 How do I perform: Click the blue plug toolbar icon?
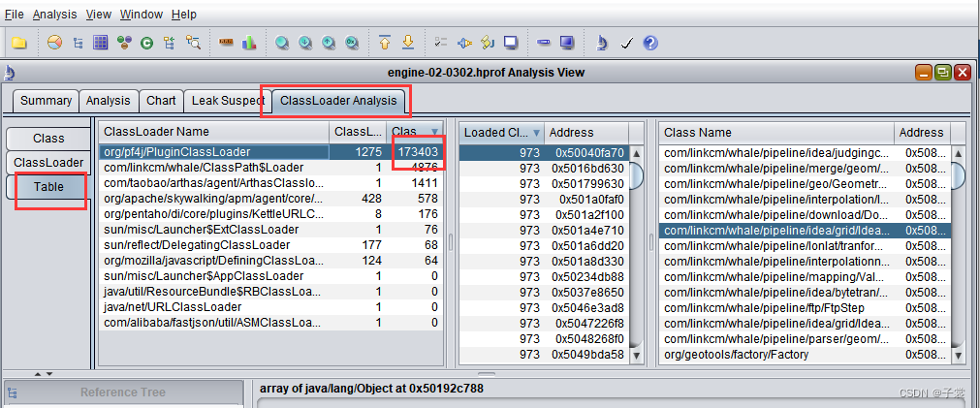pos(464,43)
